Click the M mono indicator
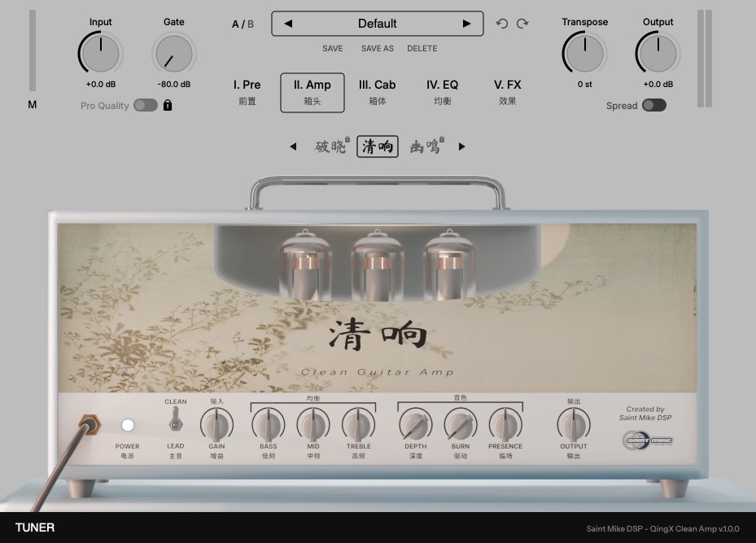This screenshot has height=543, width=756. pyautogui.click(x=33, y=105)
